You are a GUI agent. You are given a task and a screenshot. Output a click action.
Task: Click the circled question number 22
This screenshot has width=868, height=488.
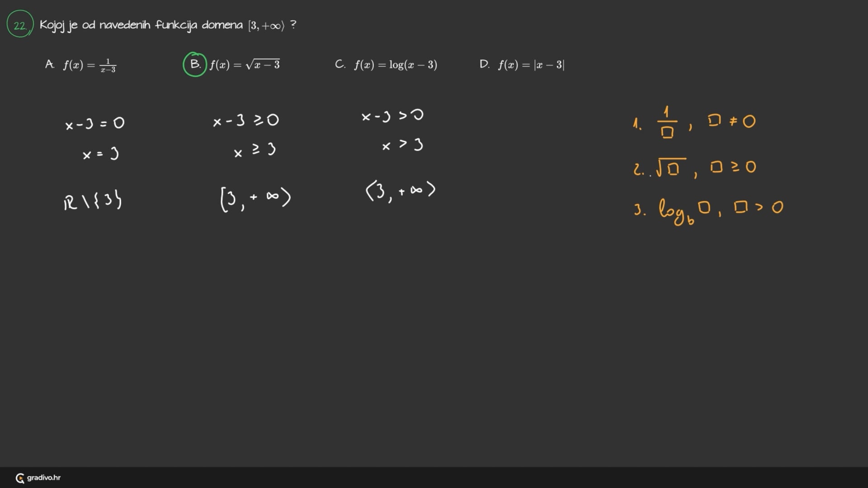[20, 25]
